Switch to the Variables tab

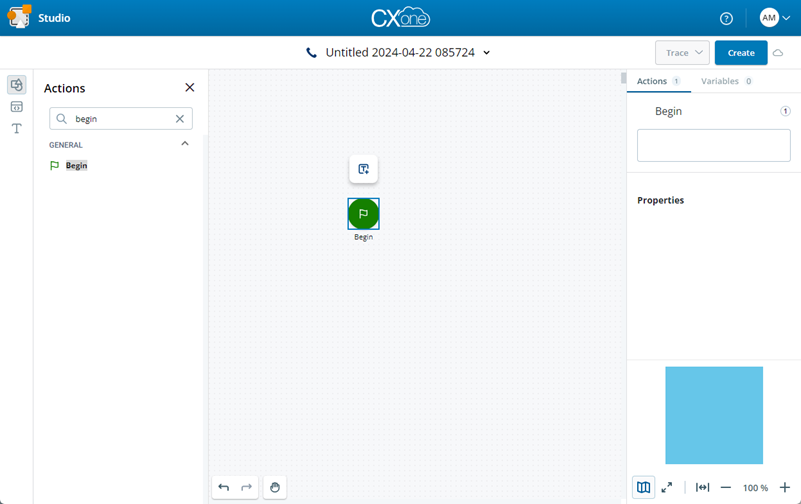point(726,81)
